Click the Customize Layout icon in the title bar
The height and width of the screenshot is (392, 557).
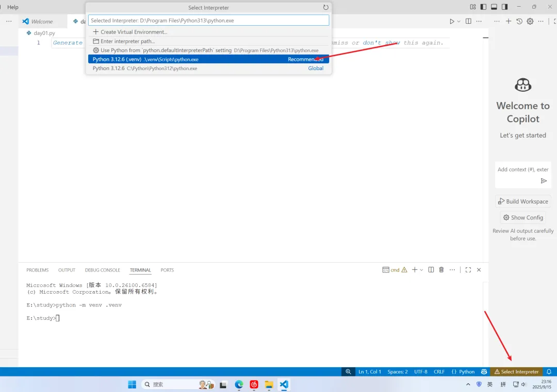(473, 7)
